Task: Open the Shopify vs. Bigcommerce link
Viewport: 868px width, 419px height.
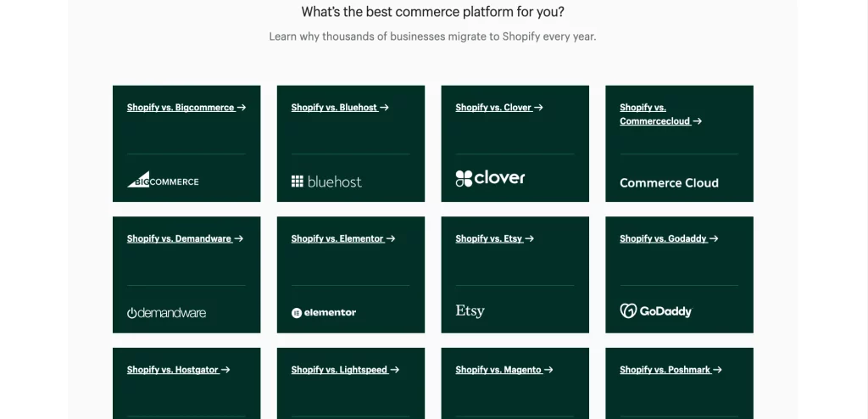Action: [x=186, y=108]
